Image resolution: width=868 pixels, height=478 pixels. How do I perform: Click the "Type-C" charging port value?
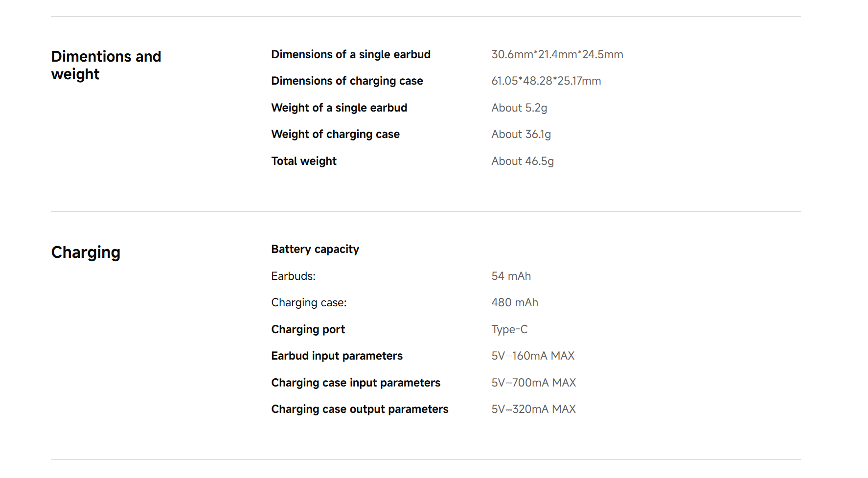pyautogui.click(x=509, y=329)
